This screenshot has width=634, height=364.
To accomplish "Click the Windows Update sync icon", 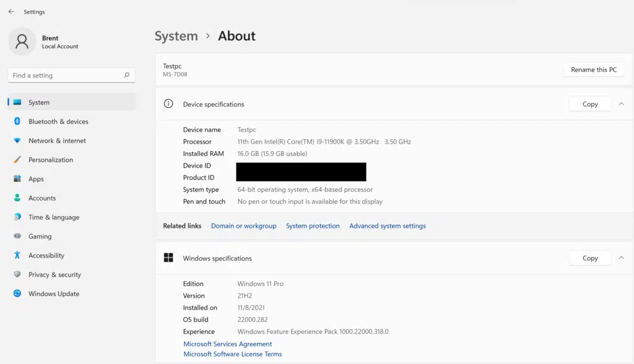I will tap(17, 293).
